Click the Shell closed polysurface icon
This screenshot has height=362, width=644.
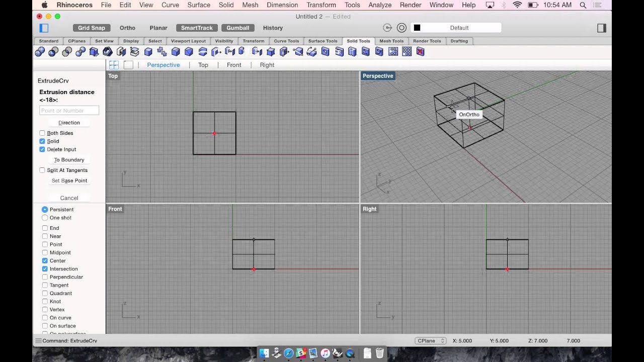pyautogui.click(x=108, y=52)
